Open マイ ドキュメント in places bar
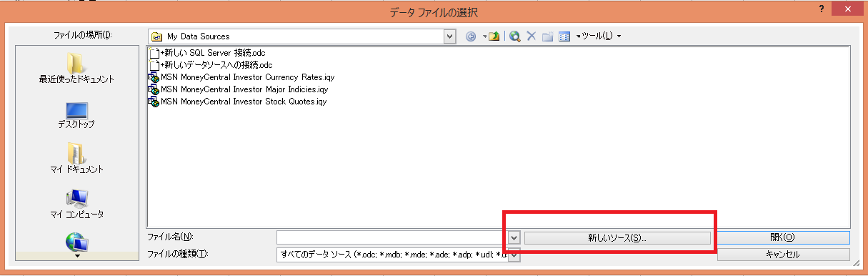This screenshot has height=276, width=868. tap(76, 159)
